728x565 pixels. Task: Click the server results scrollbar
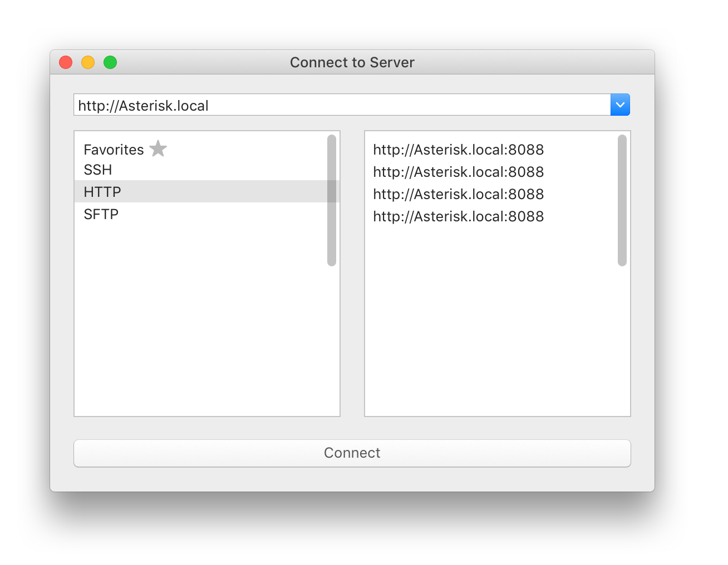pyautogui.click(x=622, y=200)
